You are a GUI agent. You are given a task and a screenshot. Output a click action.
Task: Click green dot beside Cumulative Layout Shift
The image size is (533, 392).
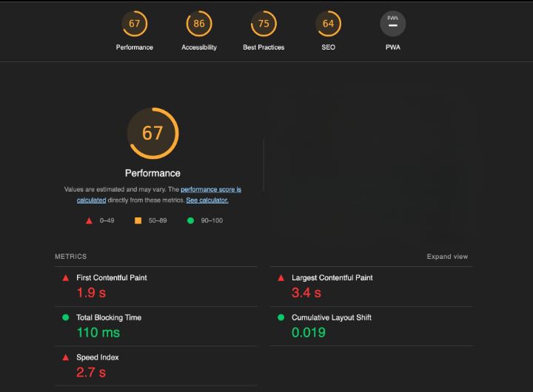tap(281, 317)
